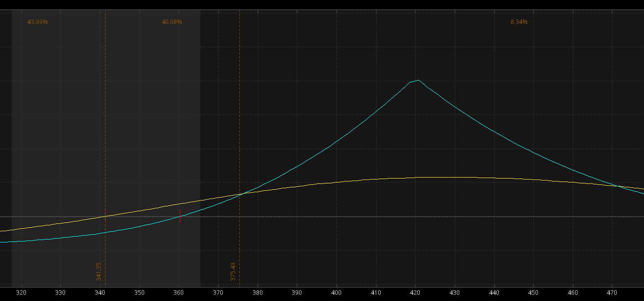644x301 pixels.
Task: Select the 410 axis price tick
Action: click(376, 293)
